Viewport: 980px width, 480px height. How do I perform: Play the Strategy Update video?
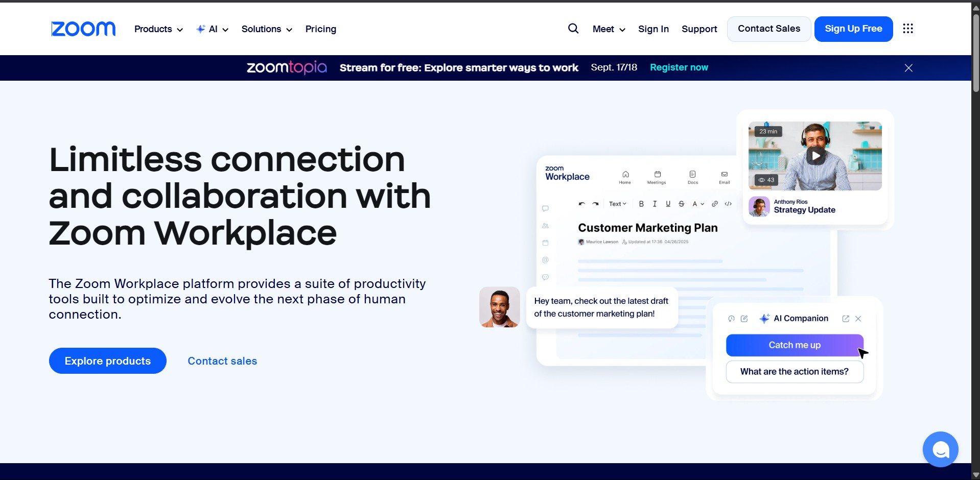pos(815,156)
